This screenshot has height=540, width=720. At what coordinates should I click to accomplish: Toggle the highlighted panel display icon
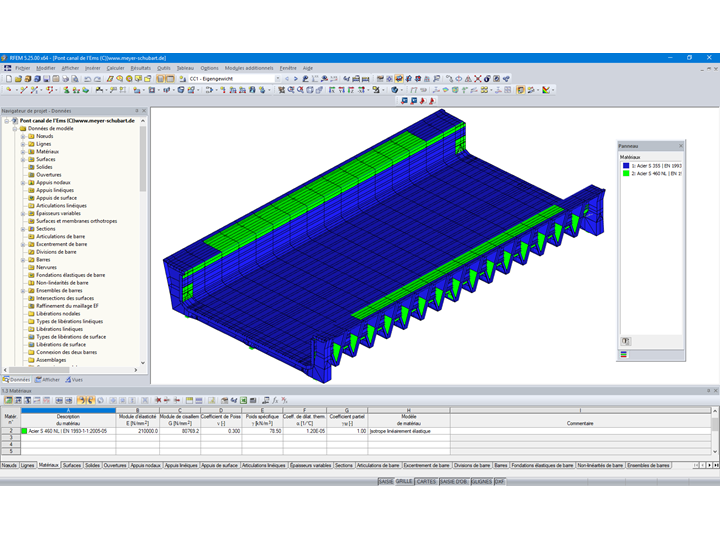(x=520, y=90)
